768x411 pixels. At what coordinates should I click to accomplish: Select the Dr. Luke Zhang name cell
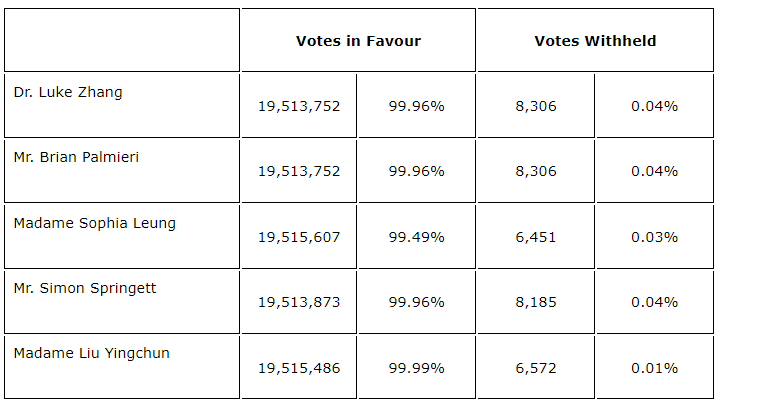(68, 92)
